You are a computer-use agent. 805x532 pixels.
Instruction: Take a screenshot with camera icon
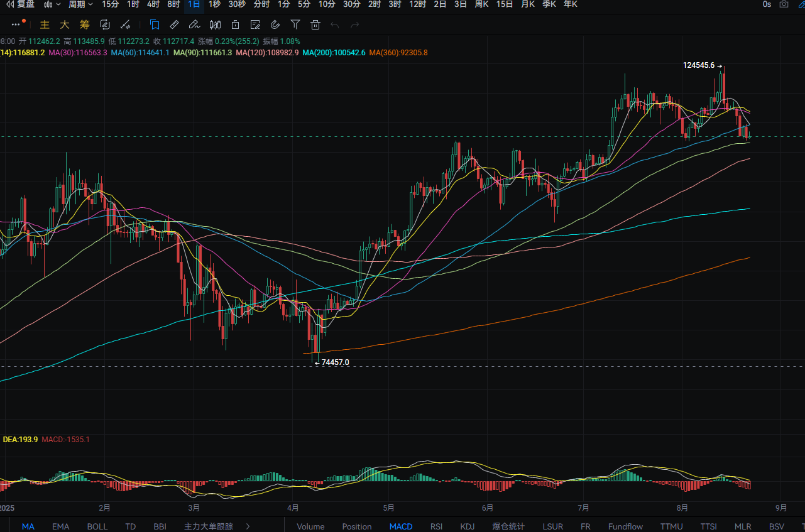[x=784, y=4]
